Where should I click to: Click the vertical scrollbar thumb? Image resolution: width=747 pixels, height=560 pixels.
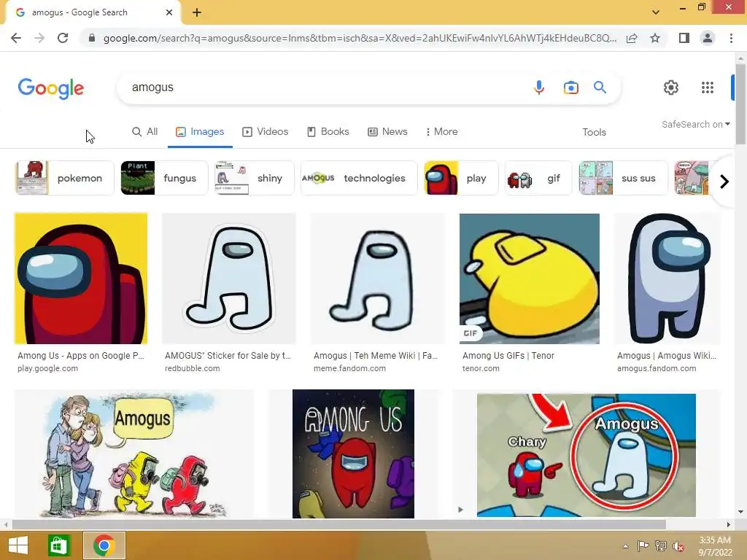[x=740, y=104]
